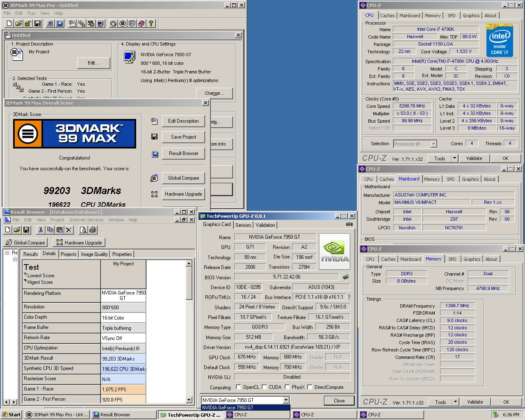The image size is (525, 420).
Task: Enable the CUDA checkbox in GPU-Z
Action: coord(264,387)
